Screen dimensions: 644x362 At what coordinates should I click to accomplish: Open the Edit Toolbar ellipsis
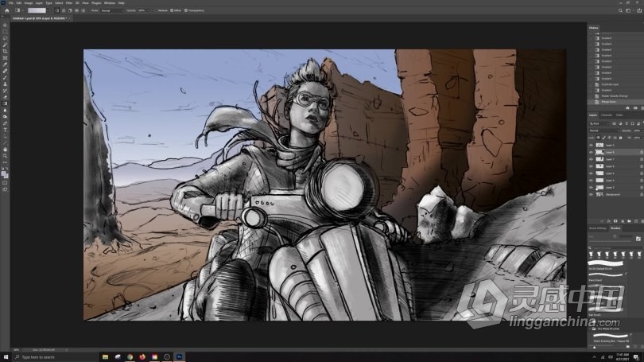tap(5, 162)
